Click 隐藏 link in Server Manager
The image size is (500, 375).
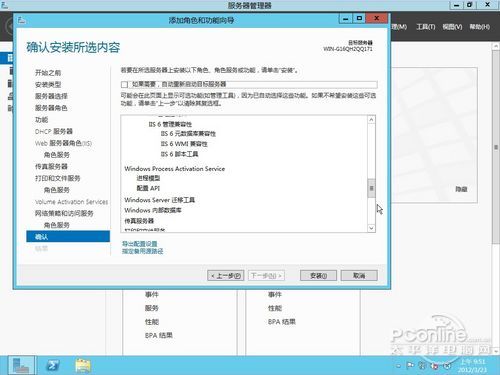point(461,189)
